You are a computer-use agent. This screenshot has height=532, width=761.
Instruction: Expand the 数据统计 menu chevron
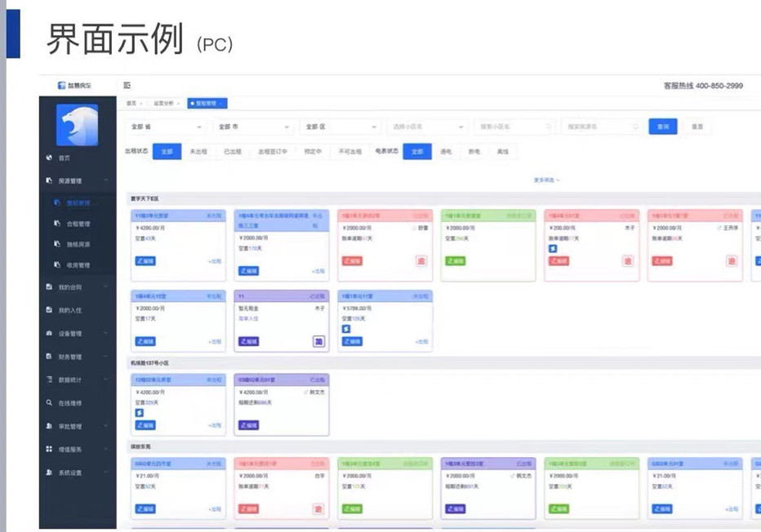click(106, 379)
